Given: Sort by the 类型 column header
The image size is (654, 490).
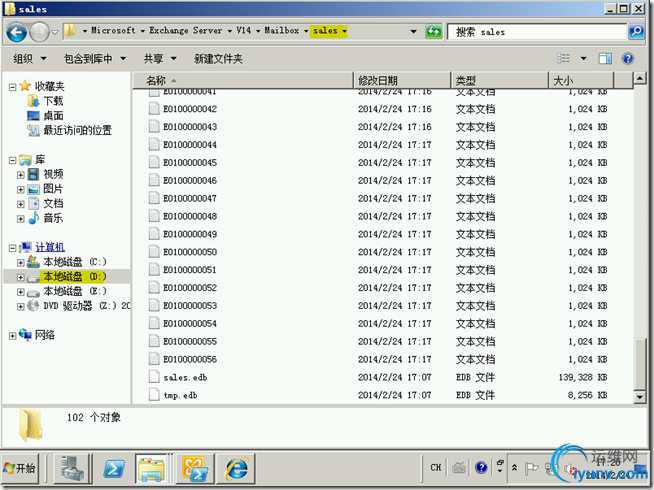Looking at the screenshot, I should tap(500, 80).
